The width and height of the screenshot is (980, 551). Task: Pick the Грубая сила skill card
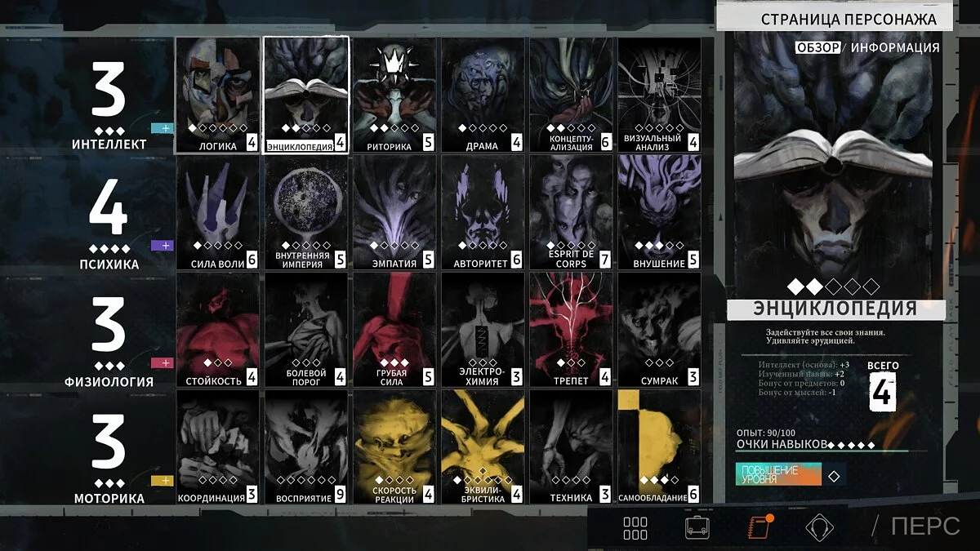coord(394,330)
